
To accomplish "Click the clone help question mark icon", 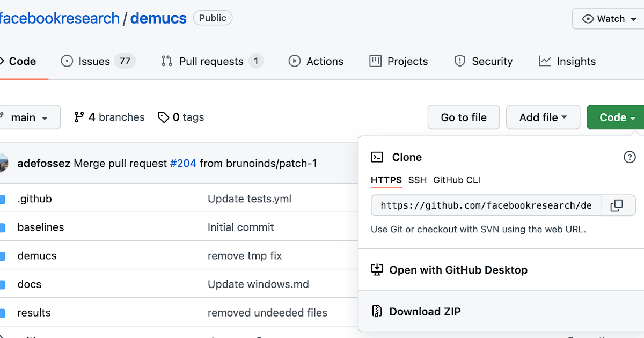I will 629,157.
